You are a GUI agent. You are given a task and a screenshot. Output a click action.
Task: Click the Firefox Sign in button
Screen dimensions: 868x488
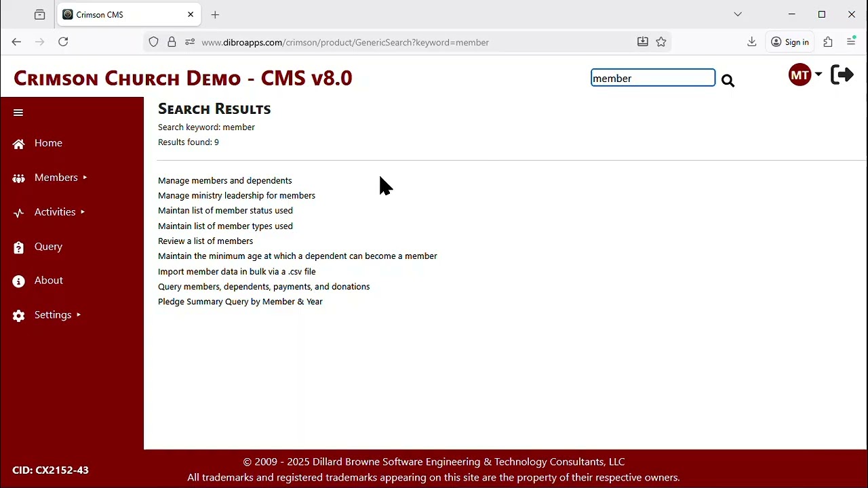(790, 42)
